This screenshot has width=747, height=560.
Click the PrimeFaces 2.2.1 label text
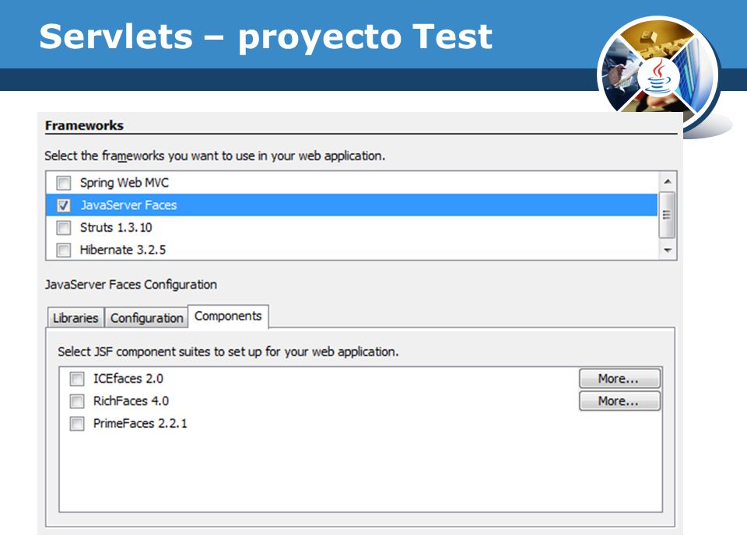pos(140,423)
